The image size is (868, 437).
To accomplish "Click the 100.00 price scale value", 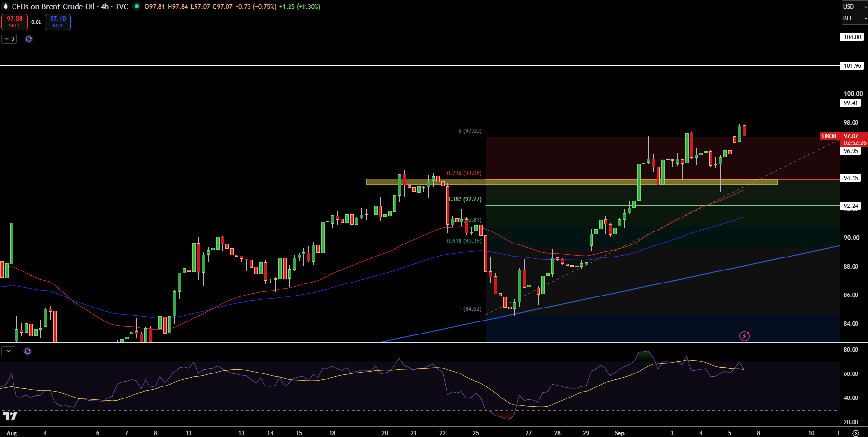I will pyautogui.click(x=854, y=94).
